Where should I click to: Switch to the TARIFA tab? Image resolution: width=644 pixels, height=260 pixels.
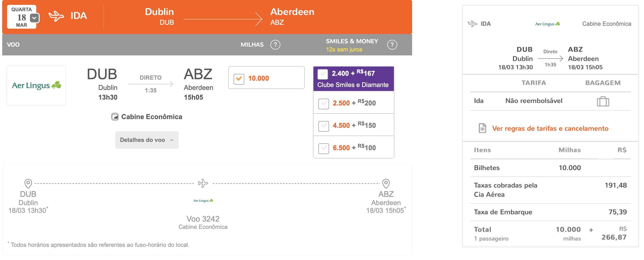533,83
